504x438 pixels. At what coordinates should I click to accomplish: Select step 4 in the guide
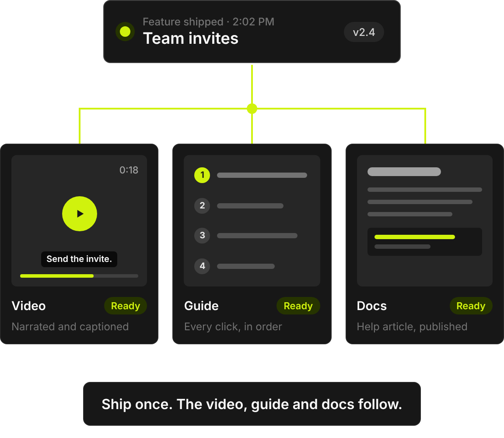click(x=202, y=266)
